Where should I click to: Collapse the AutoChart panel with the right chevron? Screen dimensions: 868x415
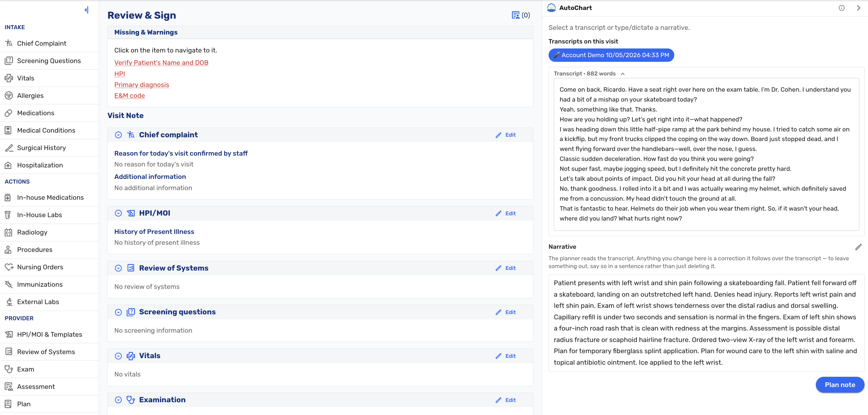click(x=858, y=8)
